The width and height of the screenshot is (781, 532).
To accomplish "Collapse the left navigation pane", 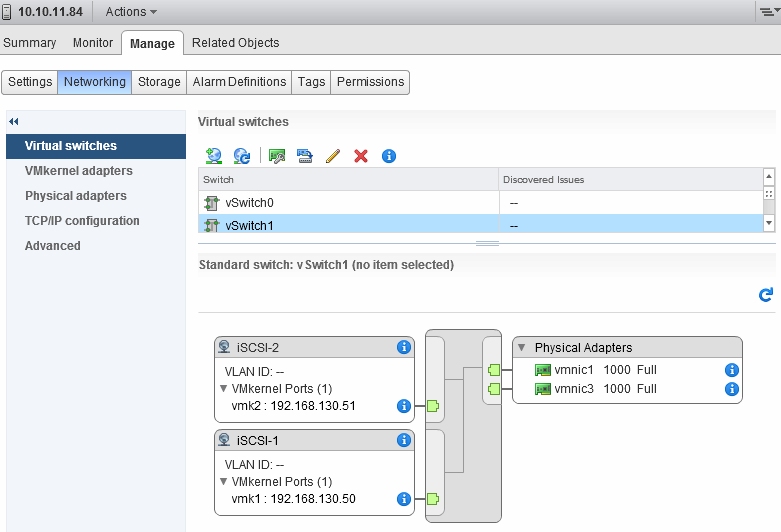I will (14, 121).
